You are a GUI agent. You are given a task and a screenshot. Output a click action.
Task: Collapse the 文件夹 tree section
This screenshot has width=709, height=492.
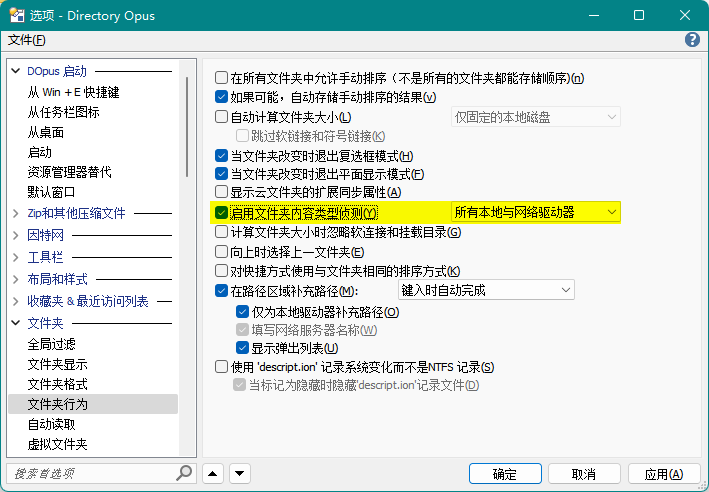pyautogui.click(x=16, y=323)
